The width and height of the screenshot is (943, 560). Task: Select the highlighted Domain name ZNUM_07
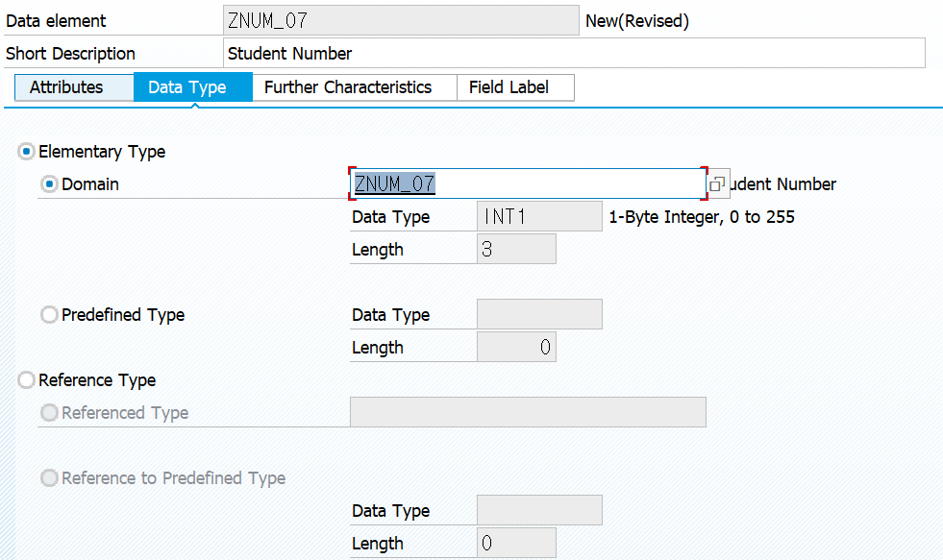click(527, 183)
